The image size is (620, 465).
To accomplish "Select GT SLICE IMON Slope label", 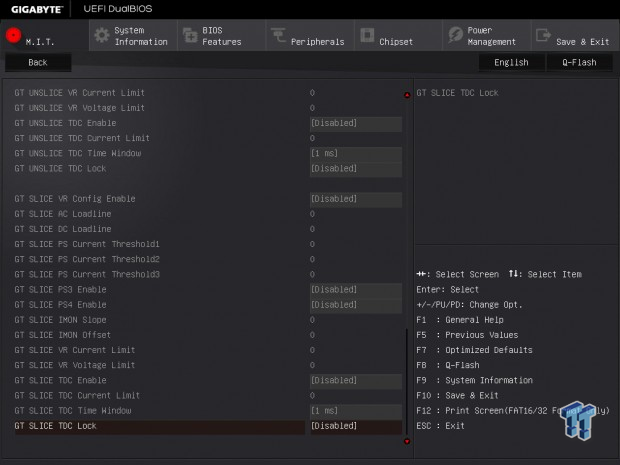I will click(60, 320).
